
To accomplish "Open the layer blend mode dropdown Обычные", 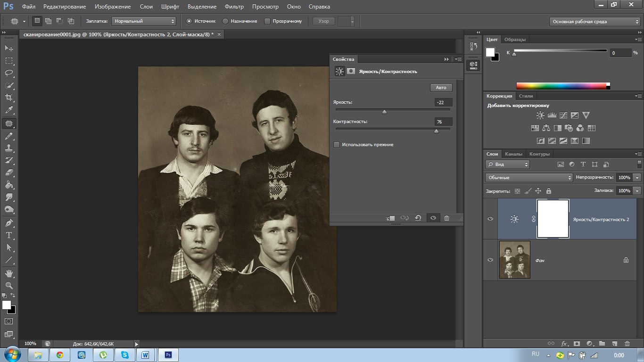I will click(x=528, y=178).
